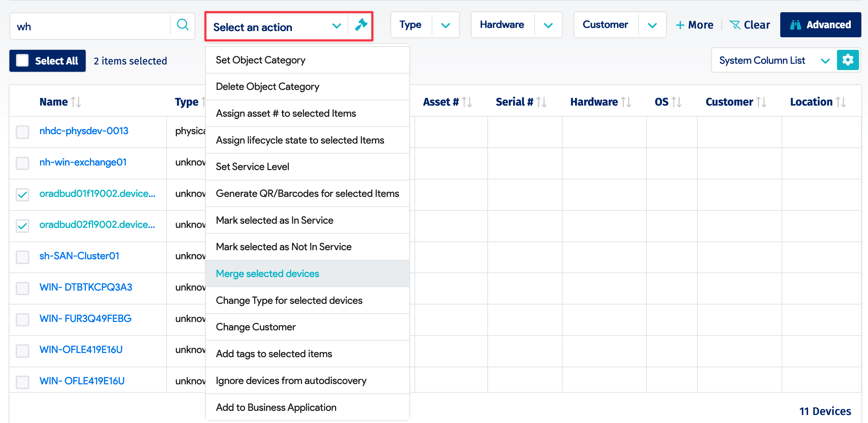Uncheck the oradbud02f19002 row checkbox
The image size is (868, 423).
point(23,226)
